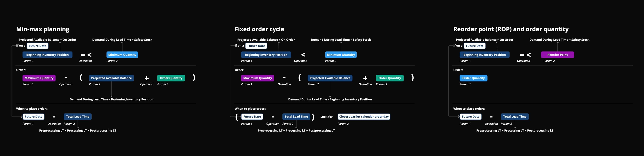The width and height of the screenshot is (644, 156).
Task: Click Closest earlier calendar order day box
Action: click(x=364, y=117)
